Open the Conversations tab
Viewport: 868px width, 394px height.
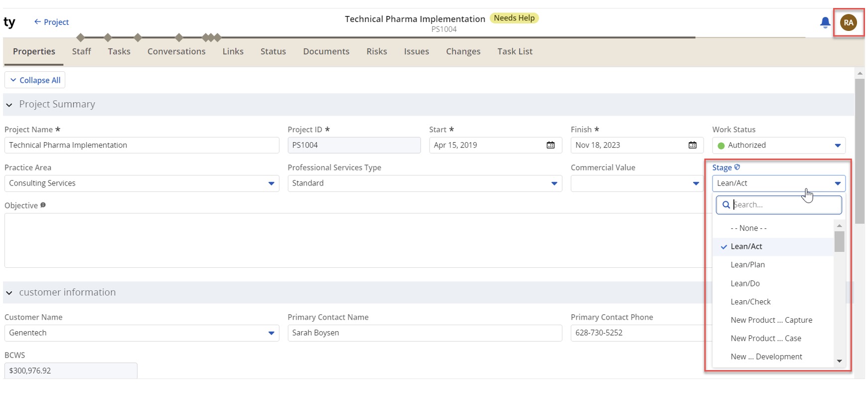pyautogui.click(x=176, y=51)
